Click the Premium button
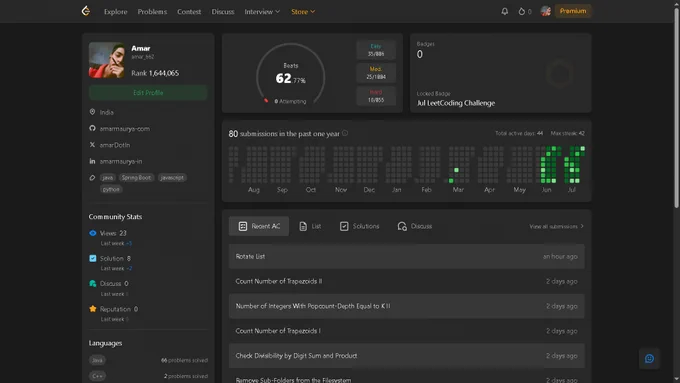Image resolution: width=680 pixels, height=383 pixels. [x=572, y=11]
